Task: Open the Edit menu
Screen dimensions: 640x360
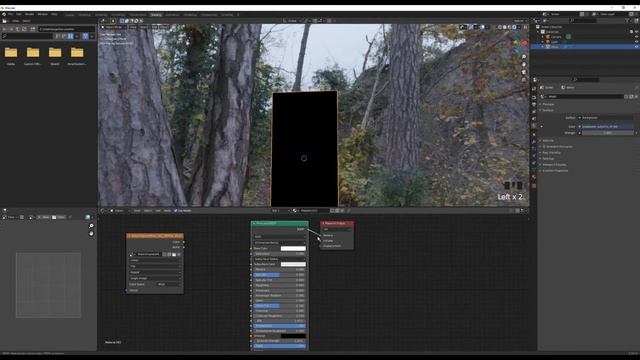Action: coord(19,14)
